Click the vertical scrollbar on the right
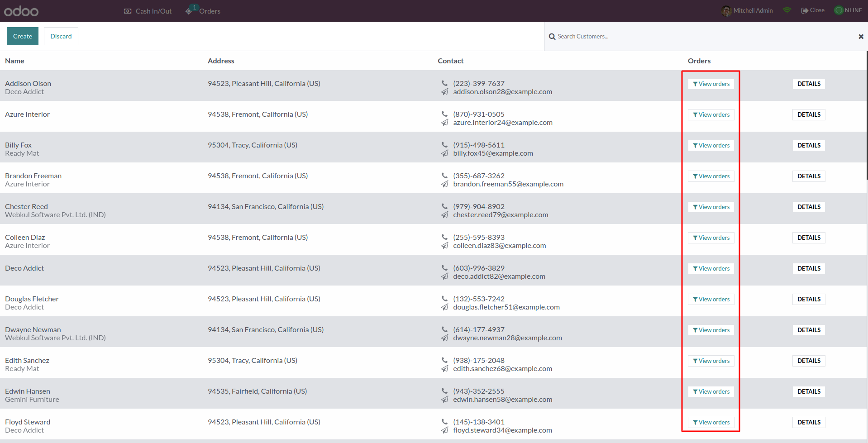Image resolution: width=868 pixels, height=443 pixels. pyautogui.click(x=867, y=115)
